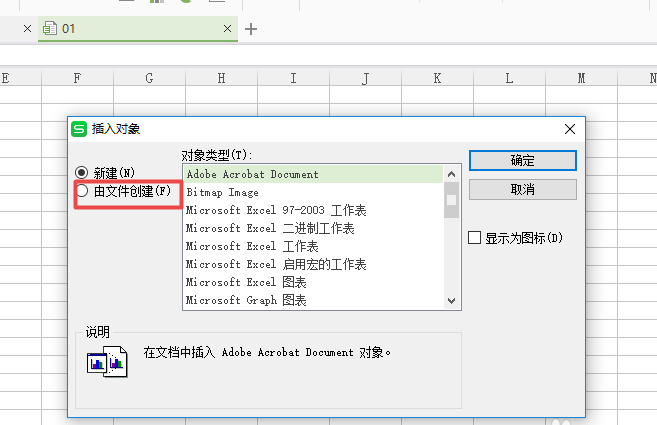The image size is (657, 425).
Task: Select Microsoft Excel 97-2003 工作表 entry
Action: tap(313, 210)
